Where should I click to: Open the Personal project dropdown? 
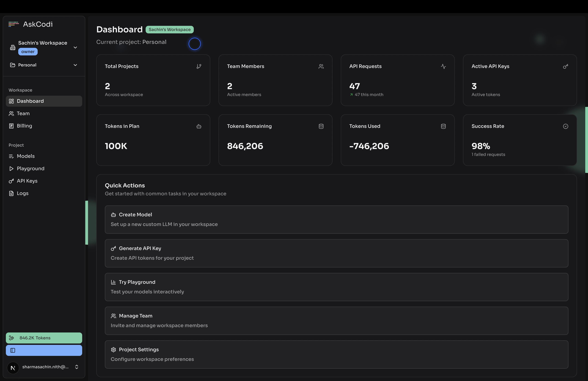tap(44, 65)
